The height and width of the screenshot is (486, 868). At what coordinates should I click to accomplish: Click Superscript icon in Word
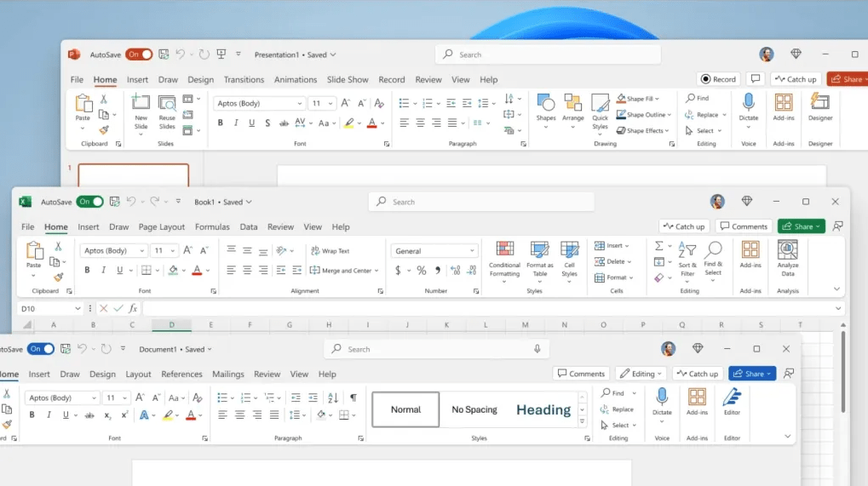tap(124, 415)
